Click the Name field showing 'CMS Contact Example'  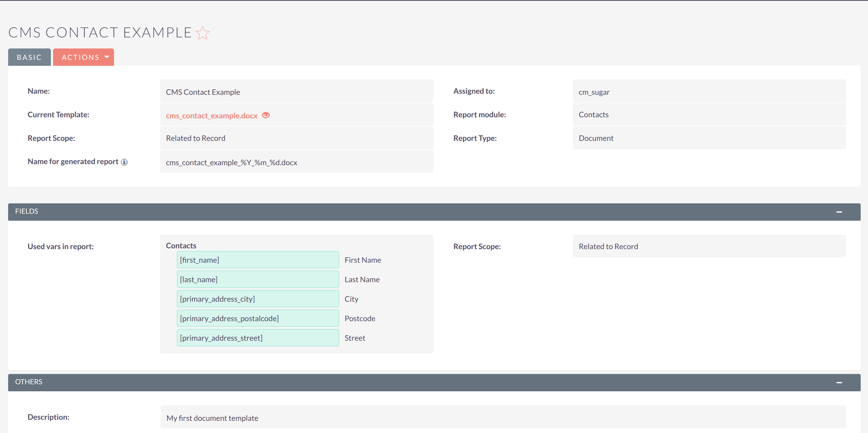click(296, 91)
